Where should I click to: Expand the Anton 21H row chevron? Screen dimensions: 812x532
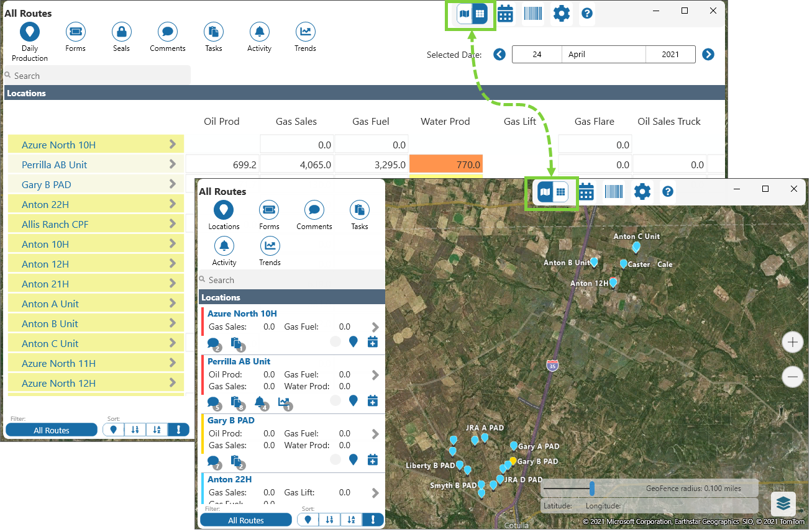click(x=172, y=284)
